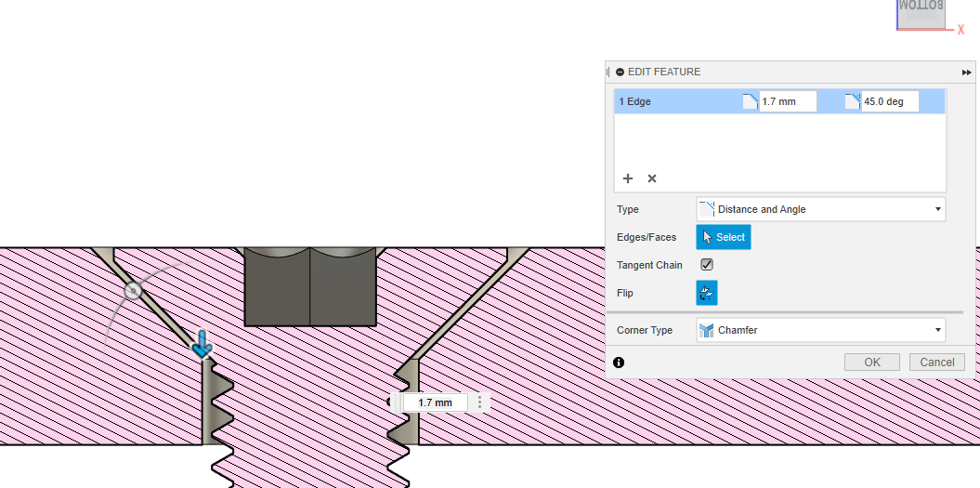The height and width of the screenshot is (488, 980).
Task: Click the info icon at panel bottom
Action: coord(619,363)
